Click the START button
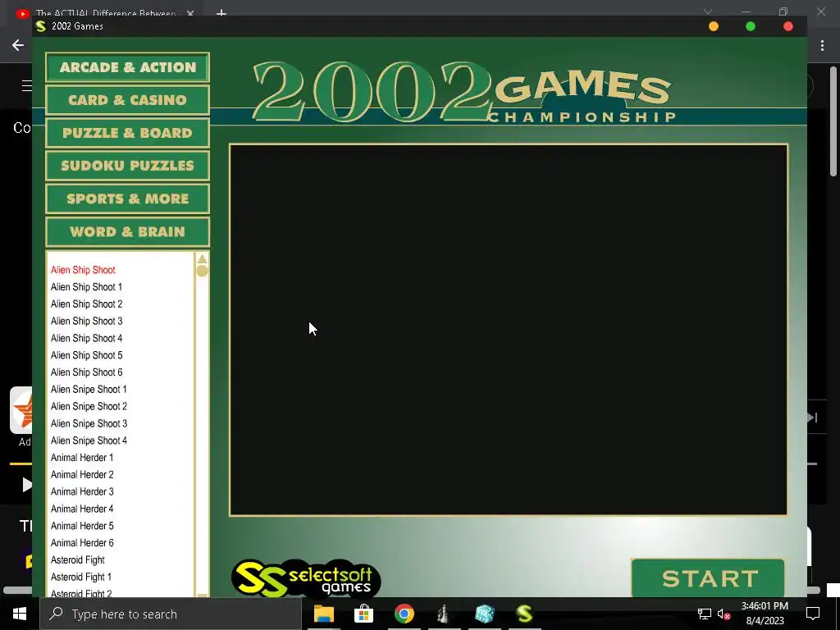Screen dimensions: 840x630 point(708,578)
